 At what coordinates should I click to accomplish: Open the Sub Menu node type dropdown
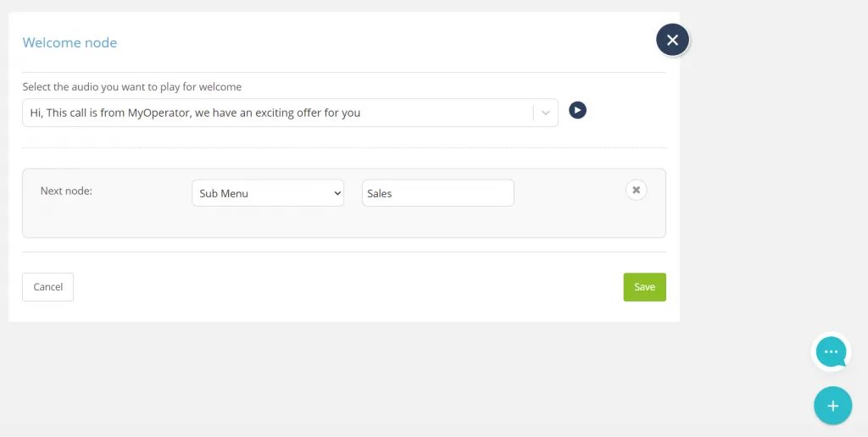268,193
